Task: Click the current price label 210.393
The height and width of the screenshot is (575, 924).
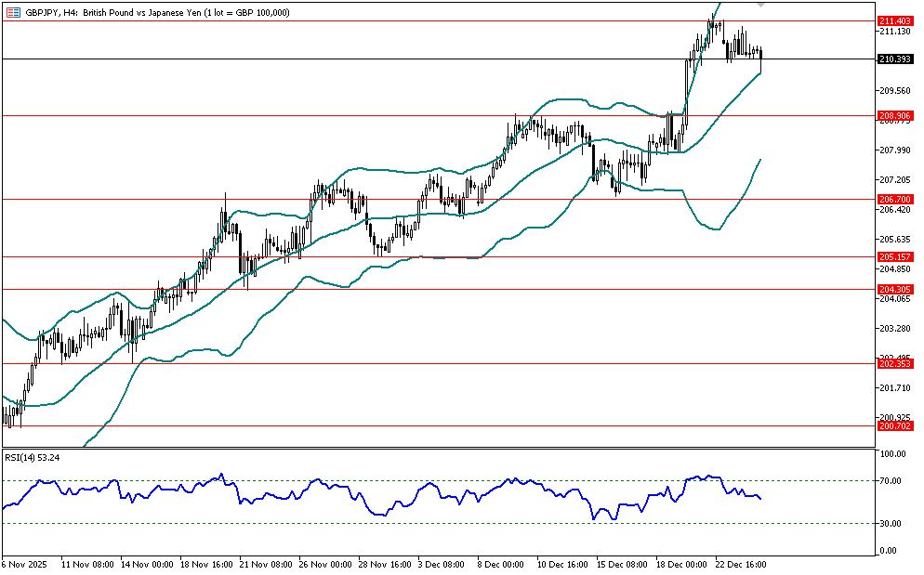Action: pos(893,59)
